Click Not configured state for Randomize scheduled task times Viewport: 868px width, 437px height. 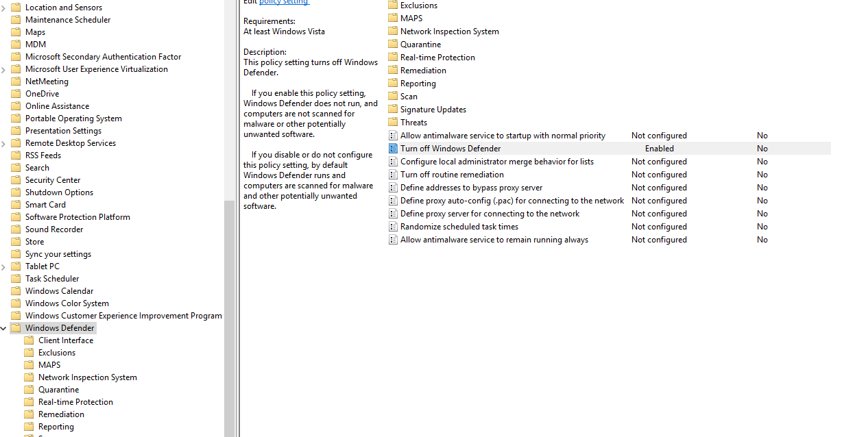click(659, 227)
